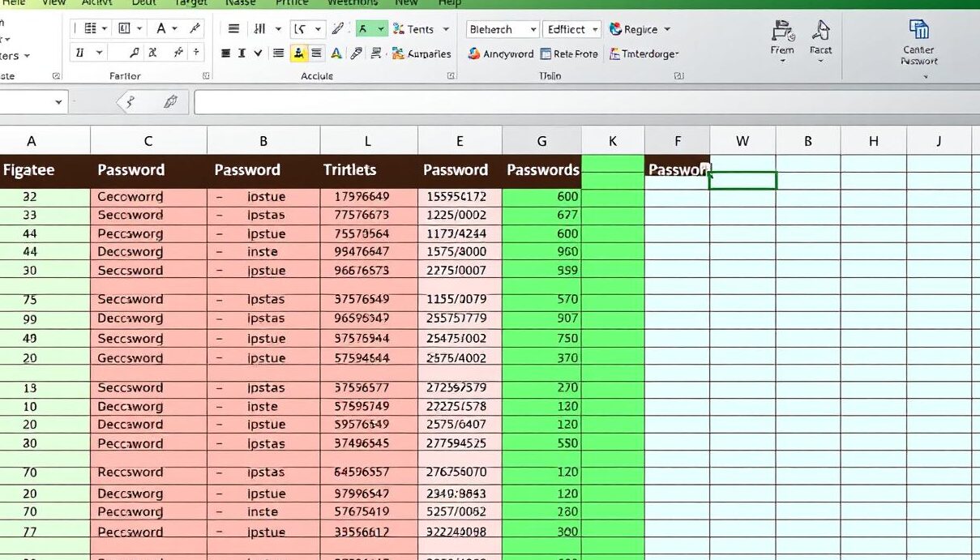Select the bright green column K header
This screenshot has height=560, width=980.
click(613, 141)
